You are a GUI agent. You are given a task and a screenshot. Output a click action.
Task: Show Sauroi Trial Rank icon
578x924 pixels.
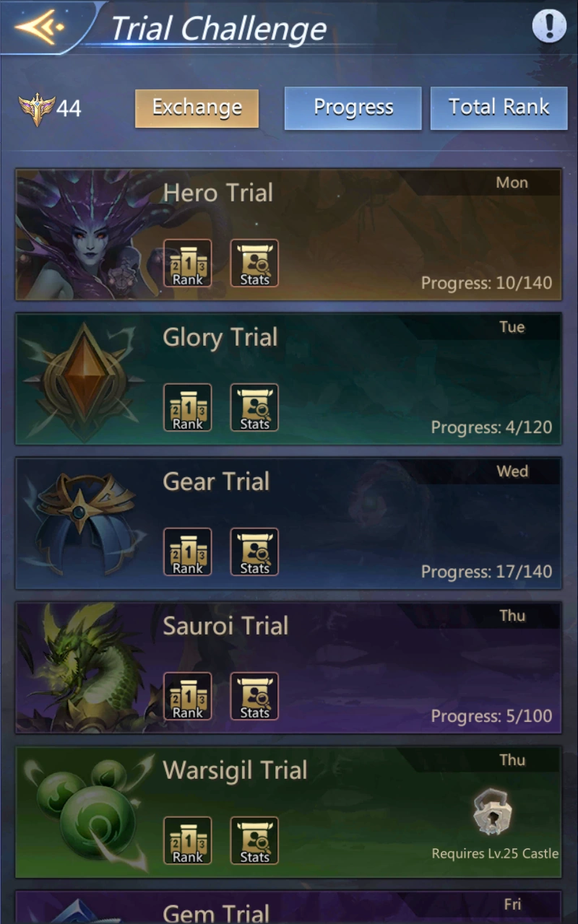(188, 696)
